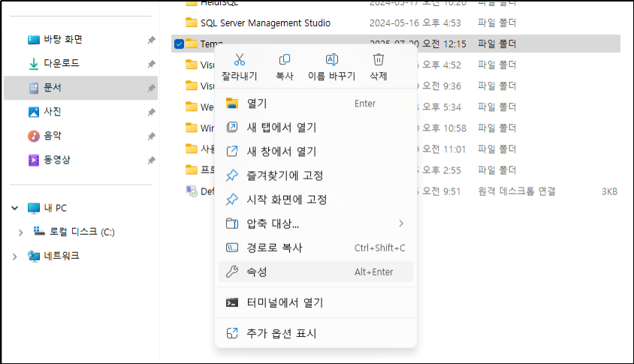Click the 오전 12:15 timestamp on the Temp row
This screenshot has width=634, height=364.
click(x=445, y=44)
